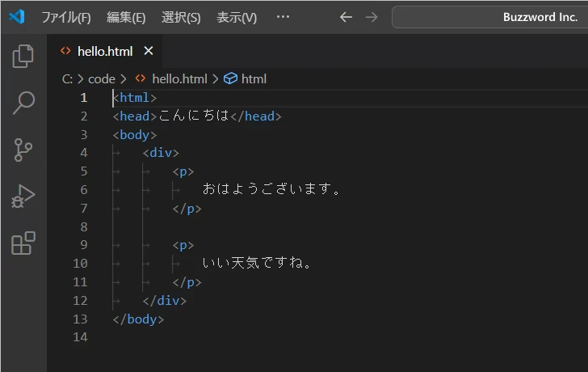Screen dimensions: 588x372
Task: Open the Extensions view icon
Action: pyautogui.click(x=23, y=243)
